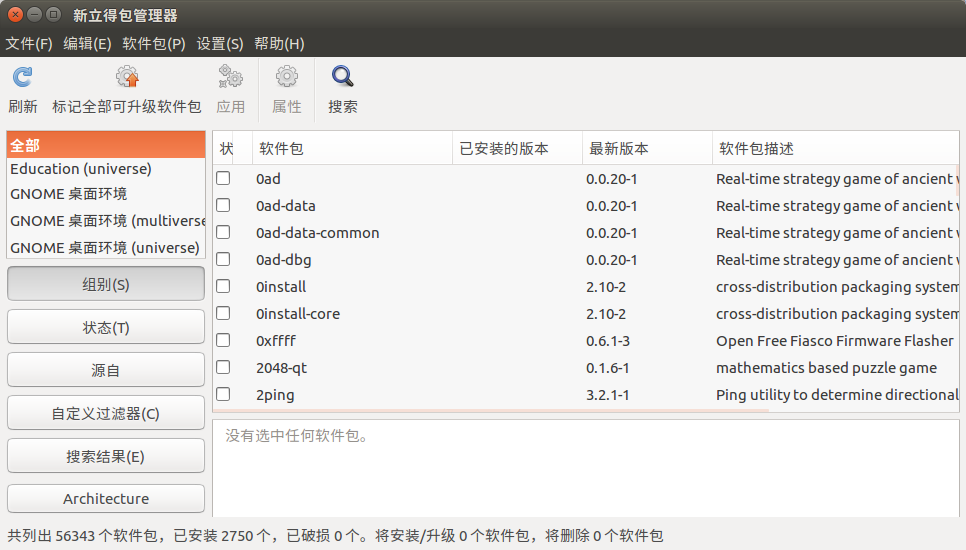This screenshot has width=966, height=550.
Task: Select the 0ad-dbg package name
Action: coord(283,260)
